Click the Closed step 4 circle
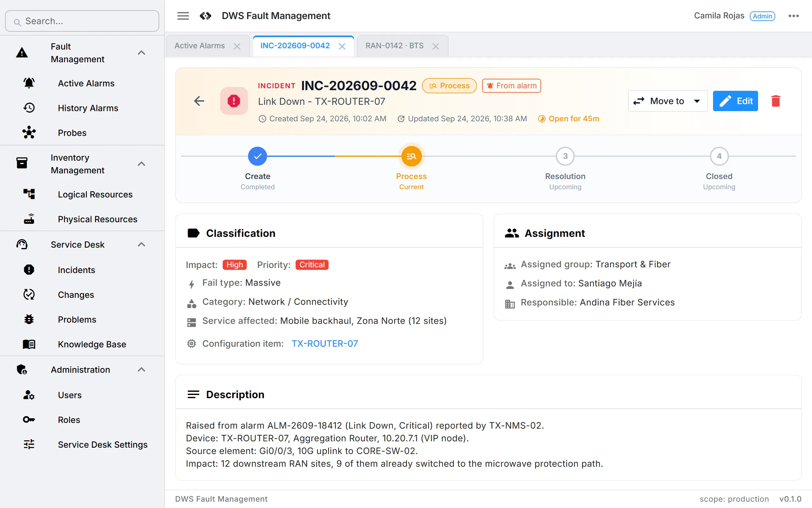 pos(719,156)
